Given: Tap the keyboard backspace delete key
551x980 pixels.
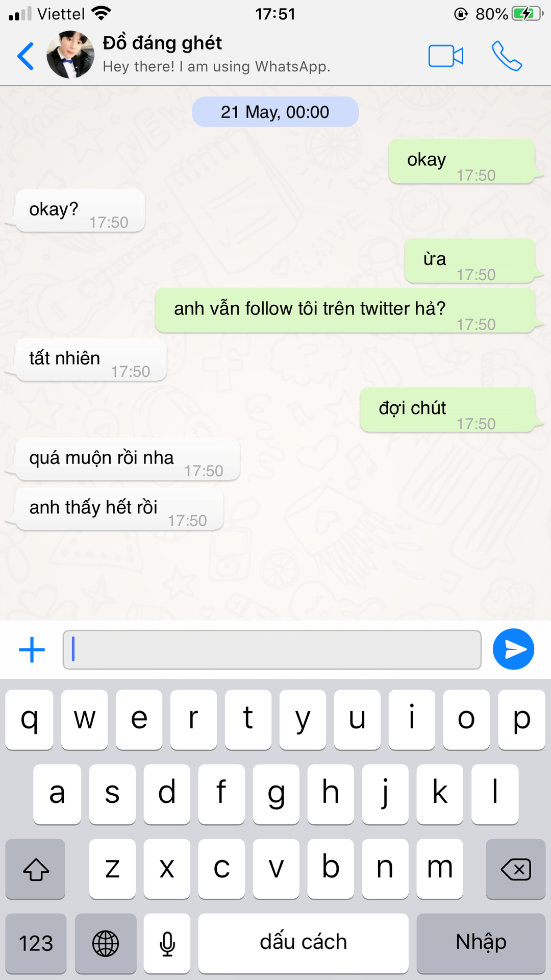Looking at the screenshot, I should point(515,869).
